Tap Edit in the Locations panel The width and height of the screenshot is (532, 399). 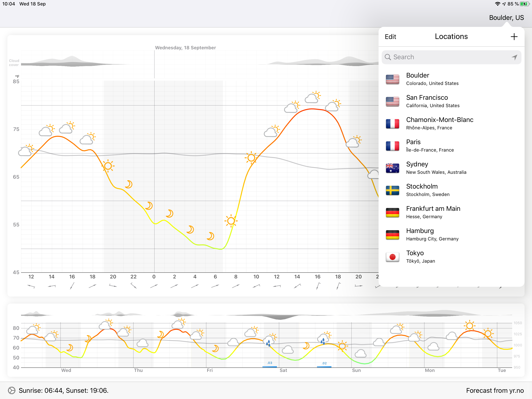[x=390, y=37]
